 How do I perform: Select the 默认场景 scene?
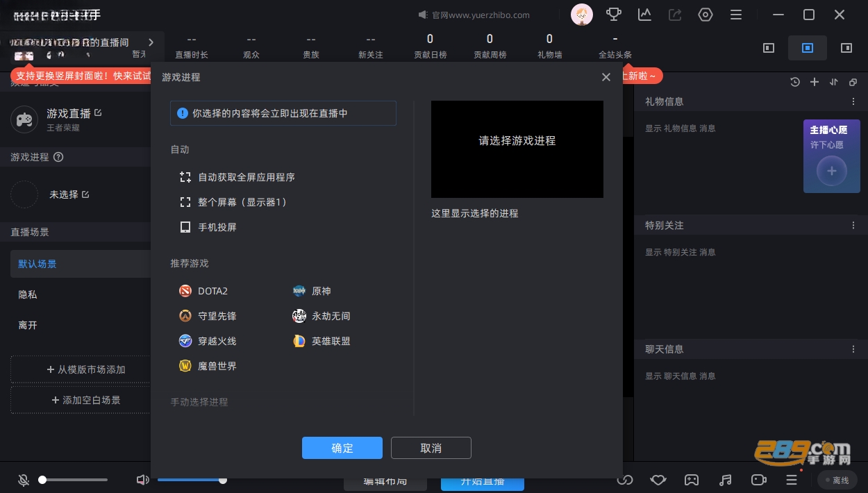[81, 264]
